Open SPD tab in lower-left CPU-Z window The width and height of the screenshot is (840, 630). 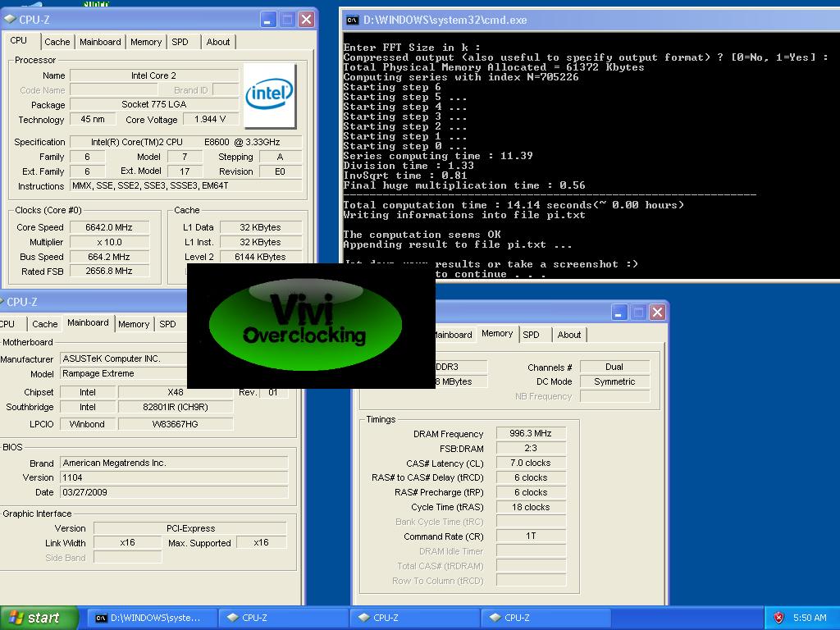(x=167, y=324)
